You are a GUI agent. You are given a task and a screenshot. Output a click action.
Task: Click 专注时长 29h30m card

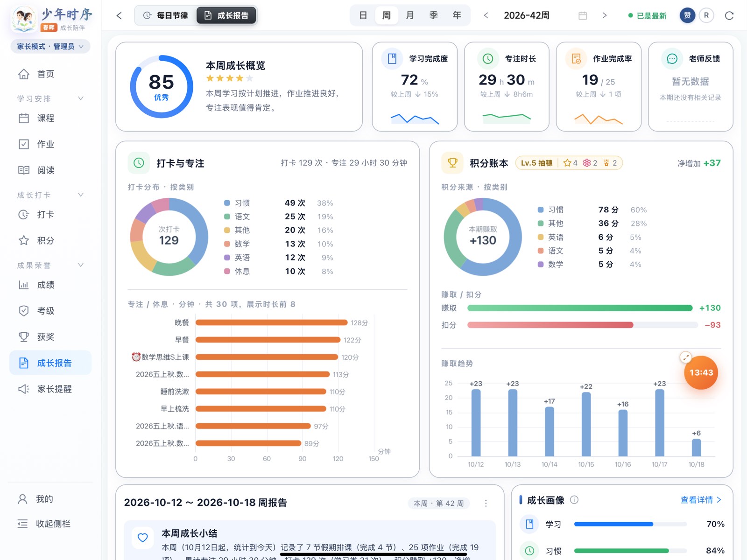click(507, 87)
